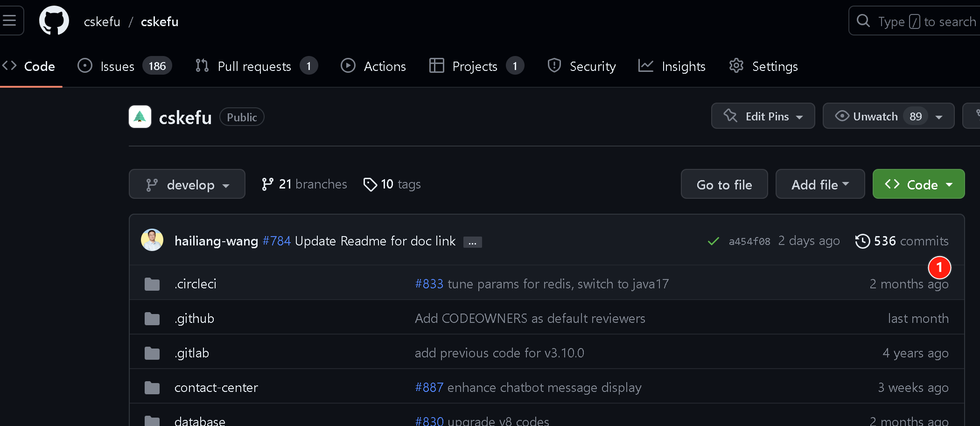Open the Insights tab

[x=672, y=66]
